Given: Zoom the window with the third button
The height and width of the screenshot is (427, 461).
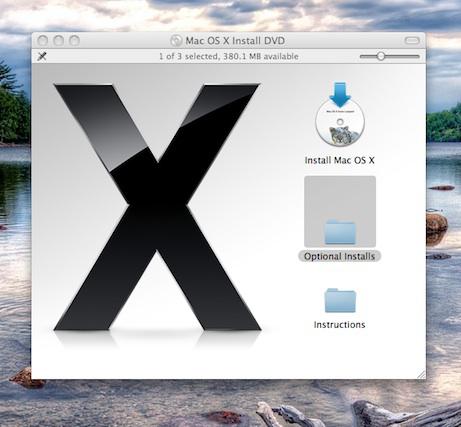Looking at the screenshot, I should [x=74, y=41].
